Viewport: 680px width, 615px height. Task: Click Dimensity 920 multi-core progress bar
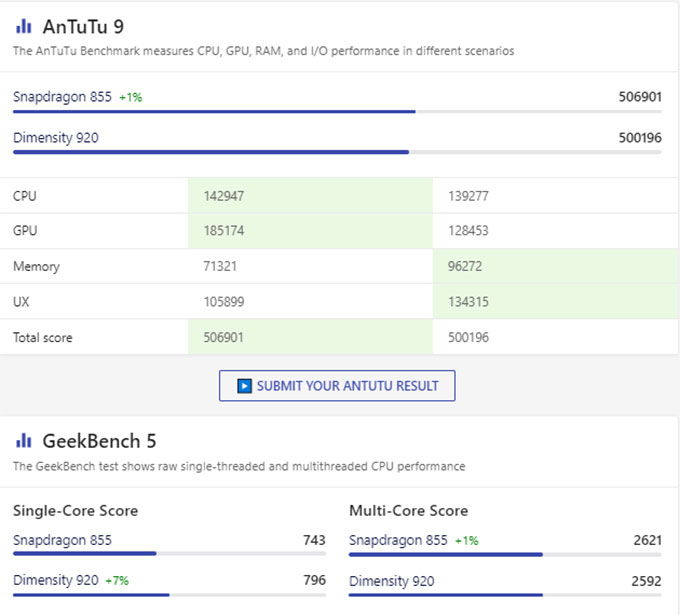pos(505,595)
